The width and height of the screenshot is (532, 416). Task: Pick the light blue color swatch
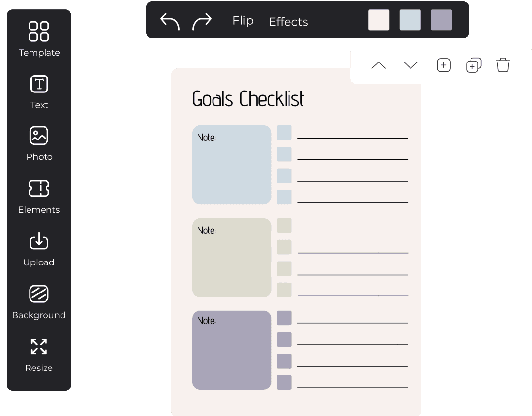(x=410, y=20)
